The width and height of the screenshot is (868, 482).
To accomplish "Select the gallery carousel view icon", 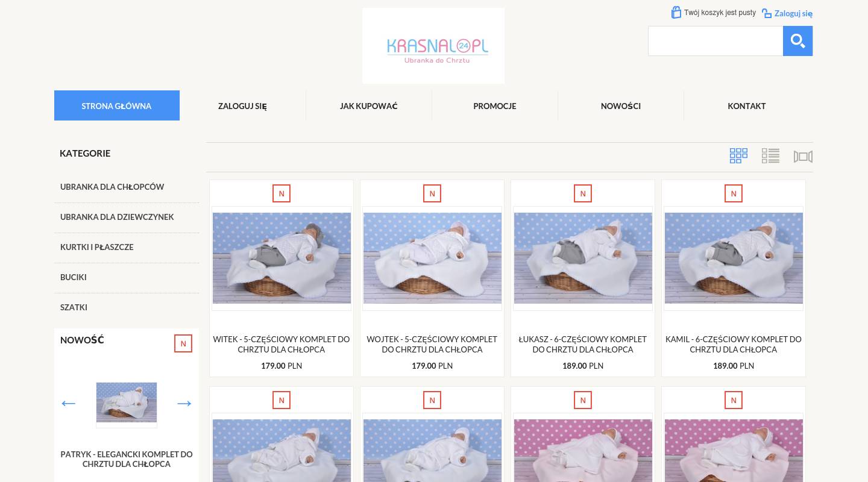I will click(x=803, y=157).
